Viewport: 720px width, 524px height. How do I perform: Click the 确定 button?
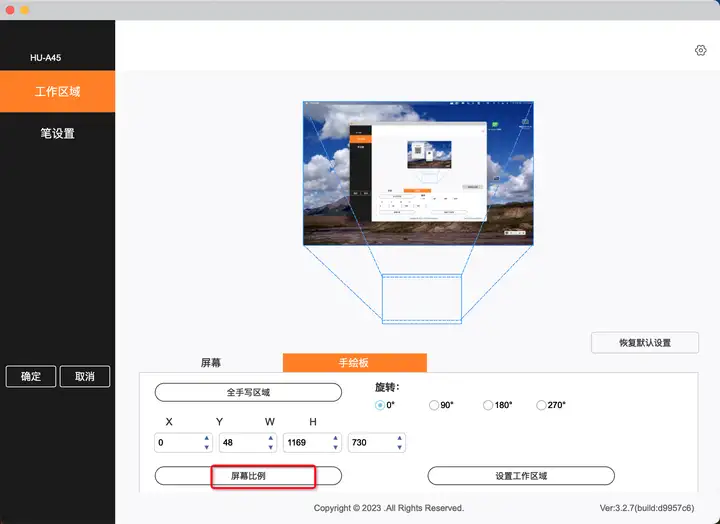[x=31, y=377]
